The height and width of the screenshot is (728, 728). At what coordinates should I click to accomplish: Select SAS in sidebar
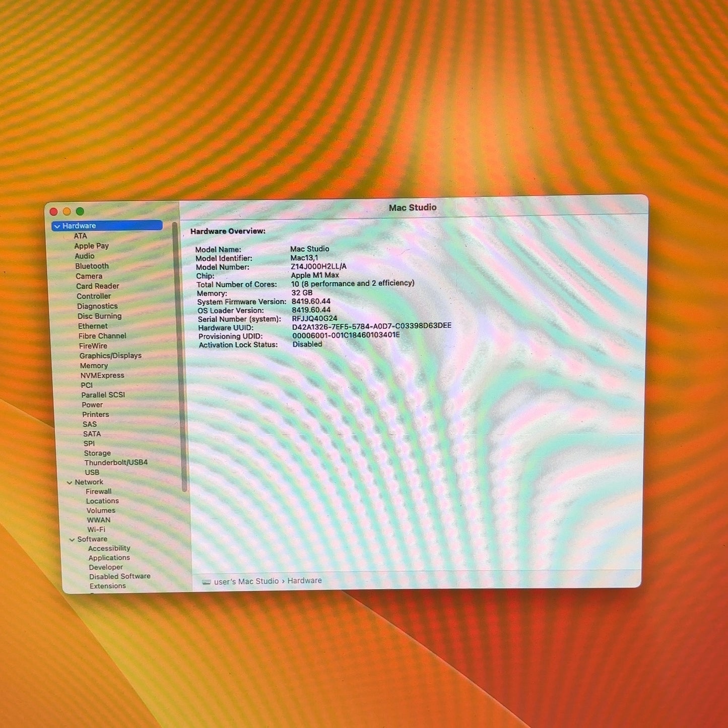tap(90, 424)
